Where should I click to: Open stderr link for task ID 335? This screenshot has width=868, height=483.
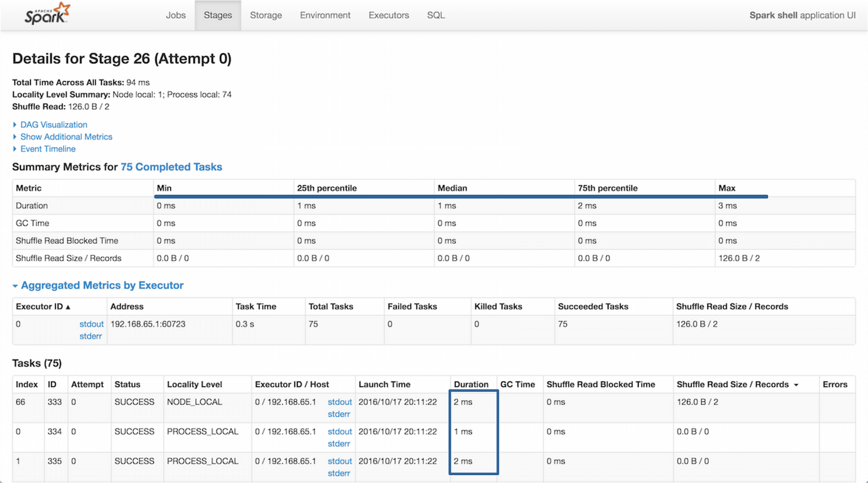(339, 473)
